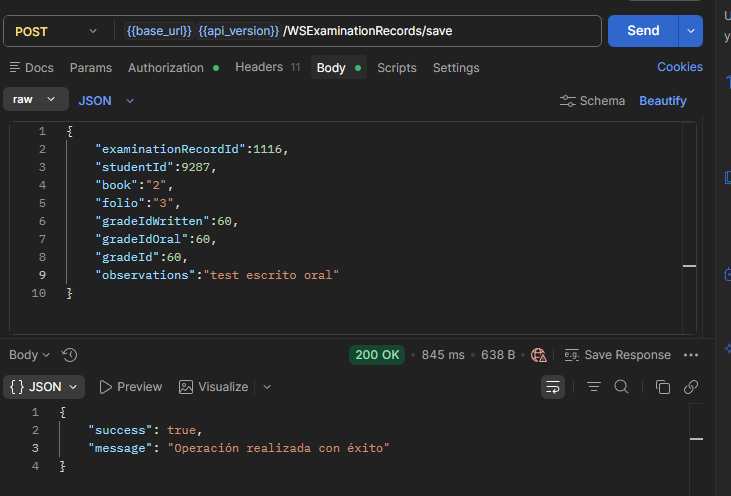
Task: Open the Schema settings
Action: tap(592, 101)
